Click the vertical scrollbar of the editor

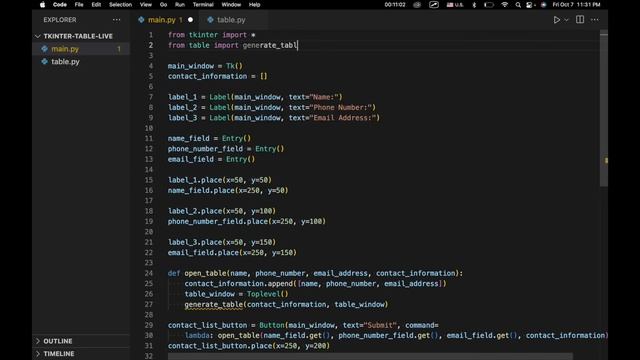coord(604,110)
